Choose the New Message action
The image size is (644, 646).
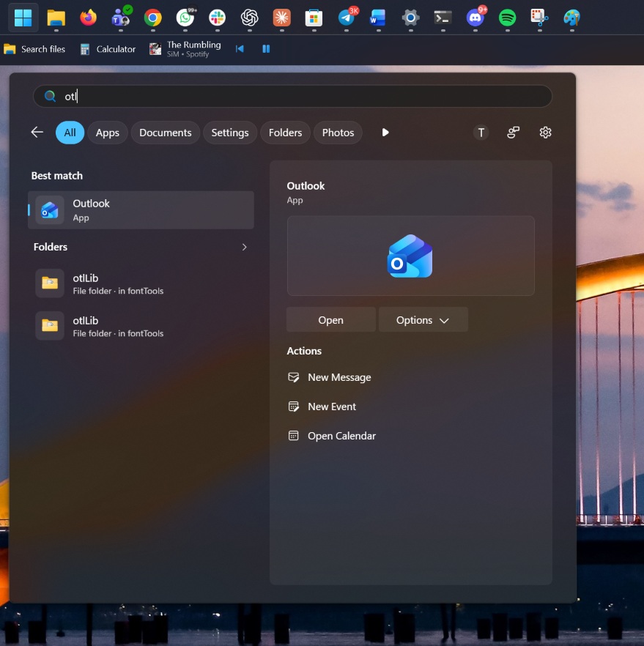(330, 377)
